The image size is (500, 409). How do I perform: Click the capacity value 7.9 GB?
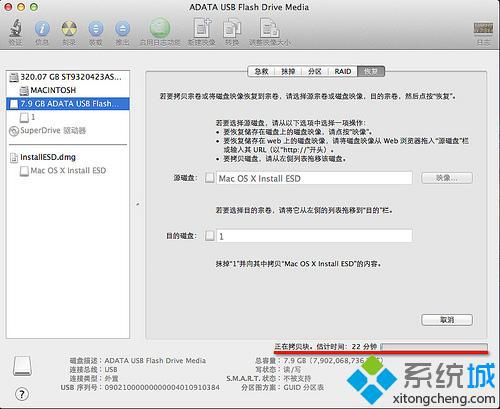click(x=295, y=361)
